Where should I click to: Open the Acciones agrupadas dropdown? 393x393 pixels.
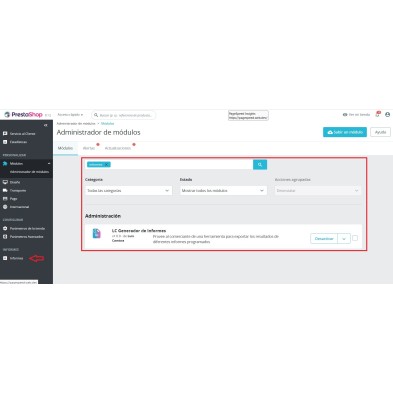pyautogui.click(x=318, y=191)
